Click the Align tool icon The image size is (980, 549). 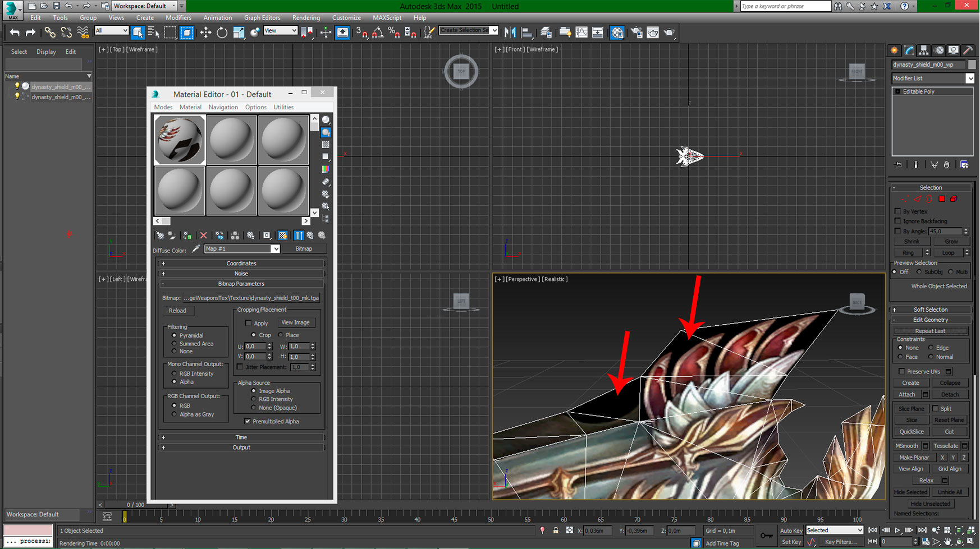(x=526, y=33)
